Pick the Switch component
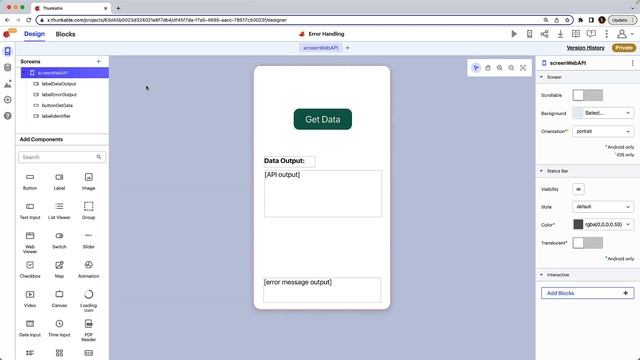 [x=59, y=240]
